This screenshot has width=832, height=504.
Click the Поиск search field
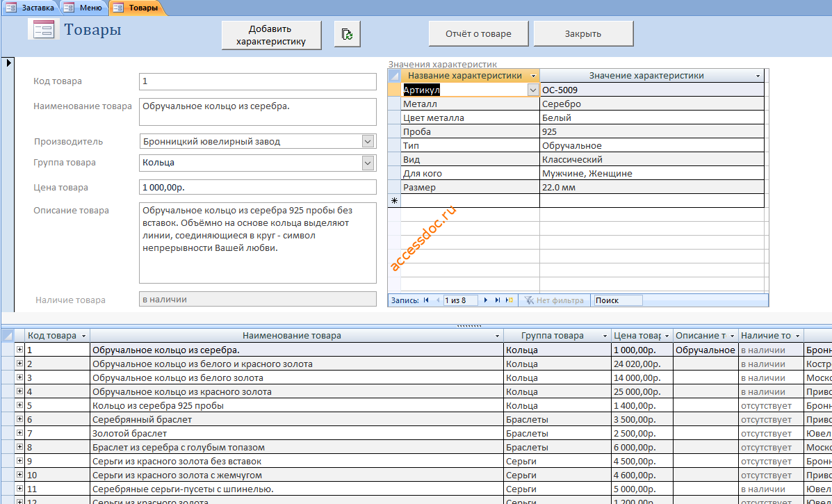coord(618,300)
